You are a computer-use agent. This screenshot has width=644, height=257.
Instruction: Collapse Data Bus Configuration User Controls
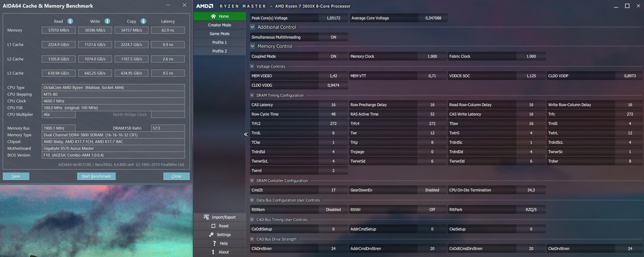click(253, 200)
